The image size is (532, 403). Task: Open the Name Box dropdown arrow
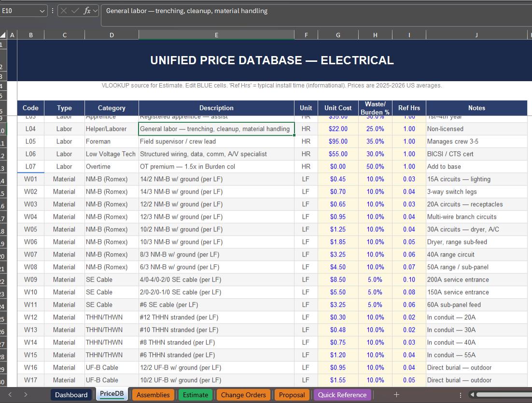tap(42, 11)
